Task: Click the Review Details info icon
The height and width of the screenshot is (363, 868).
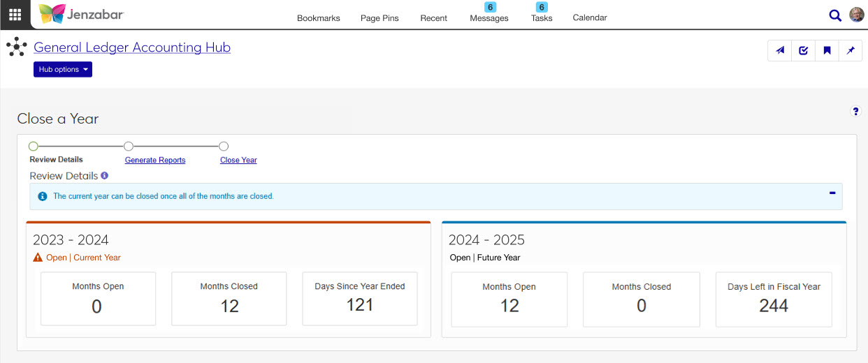Action: (104, 176)
